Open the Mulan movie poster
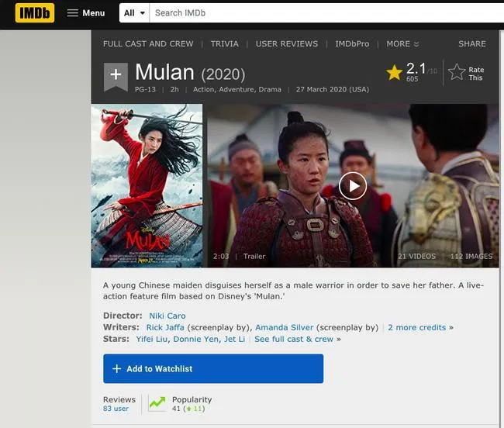The height and width of the screenshot is (428, 504). click(x=147, y=186)
